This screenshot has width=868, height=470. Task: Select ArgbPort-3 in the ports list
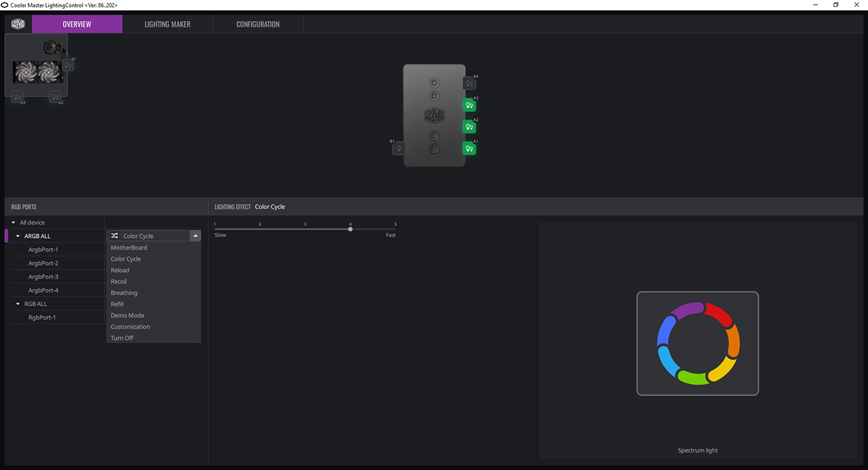click(58, 277)
